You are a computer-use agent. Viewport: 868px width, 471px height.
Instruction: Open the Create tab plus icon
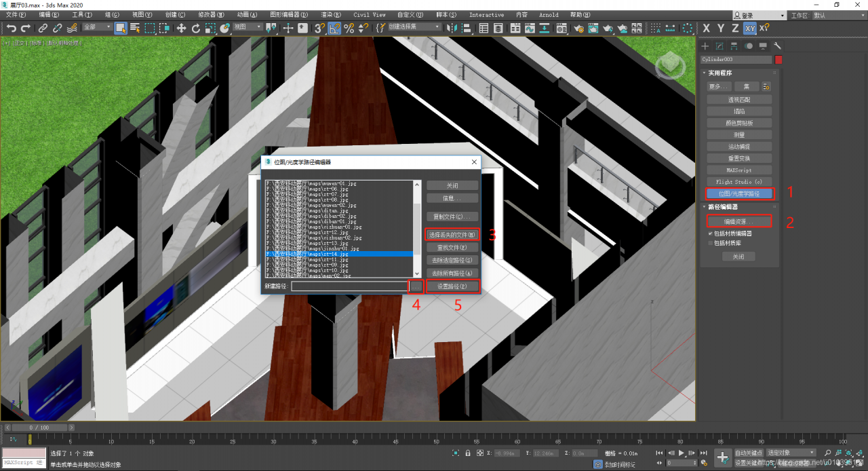point(705,46)
